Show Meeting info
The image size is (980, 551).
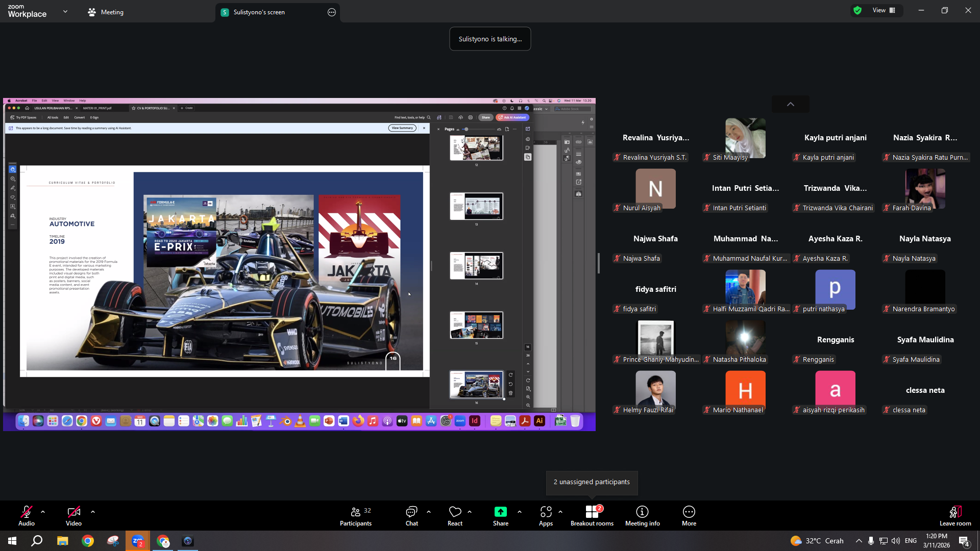pyautogui.click(x=642, y=516)
